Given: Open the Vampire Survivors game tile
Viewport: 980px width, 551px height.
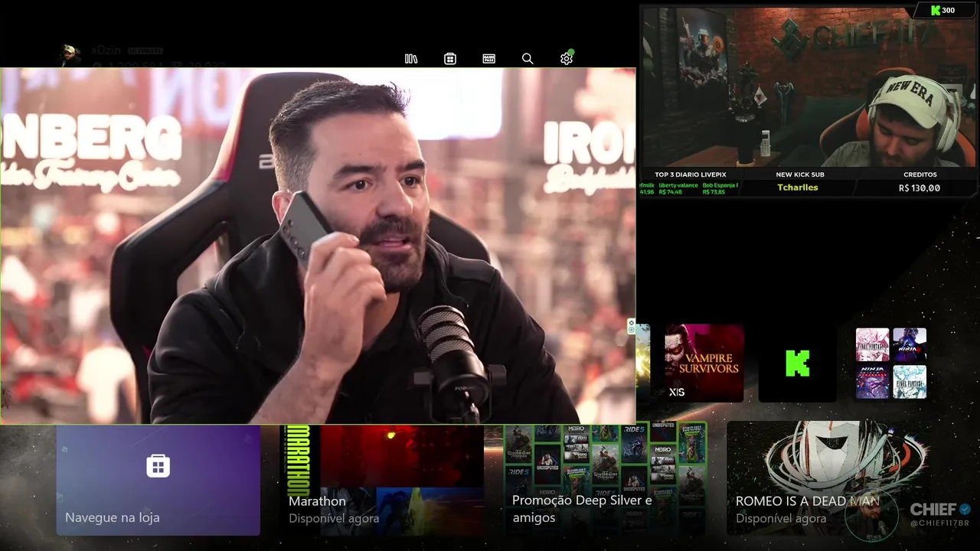Looking at the screenshot, I should pos(704,363).
